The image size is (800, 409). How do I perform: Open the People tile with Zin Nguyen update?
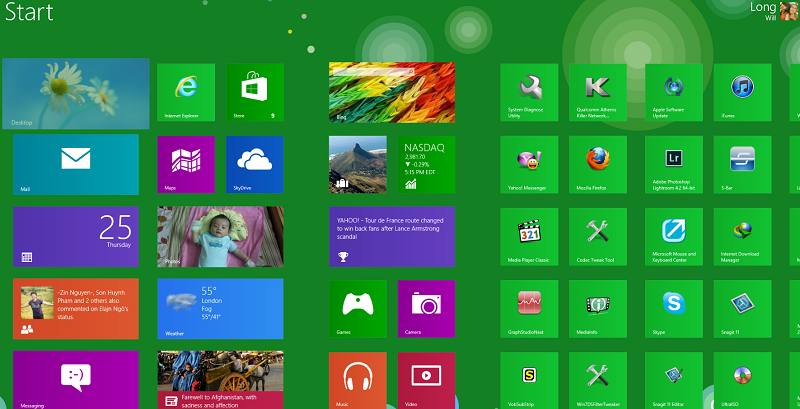pyautogui.click(x=76, y=309)
